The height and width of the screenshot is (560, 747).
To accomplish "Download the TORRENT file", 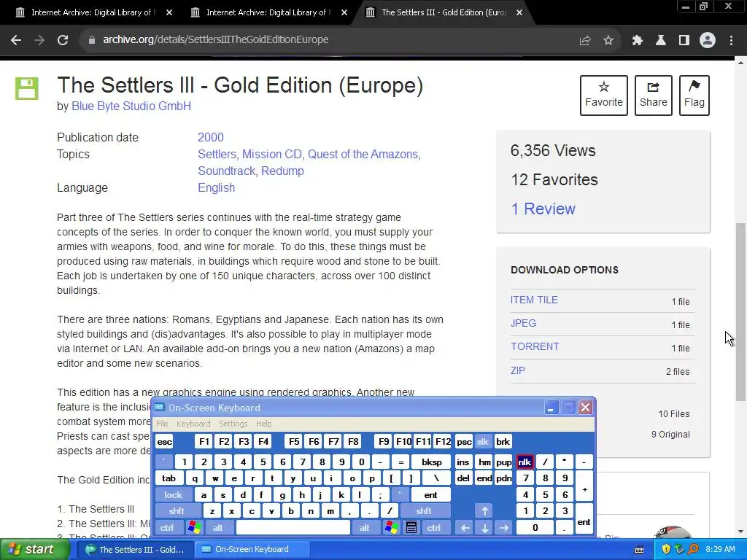I will coord(535,346).
